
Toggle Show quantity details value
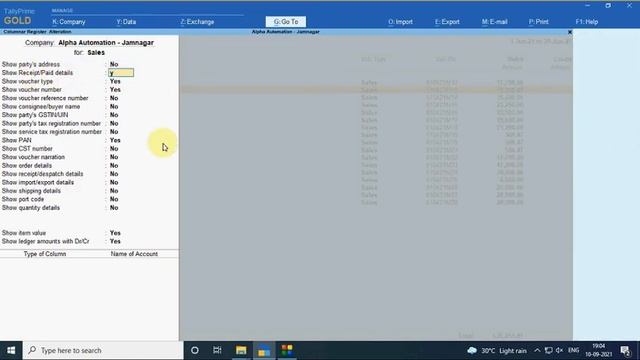click(114, 208)
